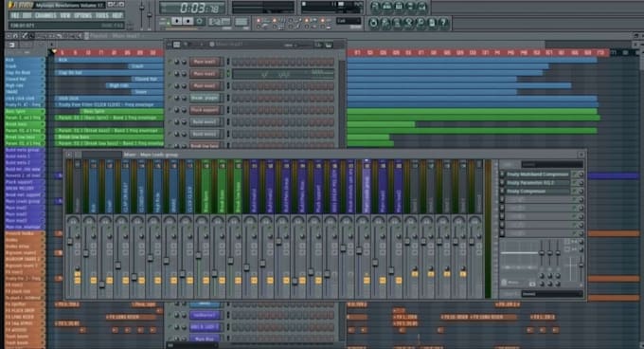Open the FILE menu
This screenshot has width=644, height=349.
pos(15,15)
